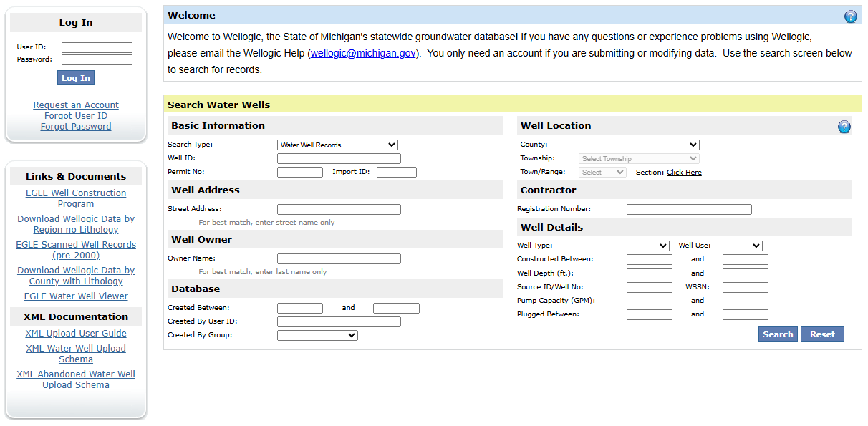Focus the WSSN field
The image size is (868, 426).
pos(746,287)
